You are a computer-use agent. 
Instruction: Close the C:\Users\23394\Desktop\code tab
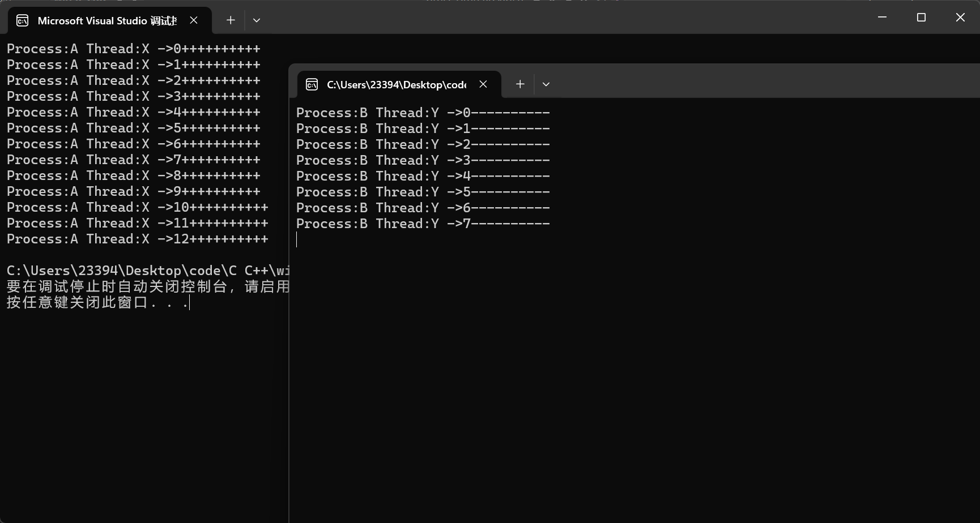coord(483,84)
